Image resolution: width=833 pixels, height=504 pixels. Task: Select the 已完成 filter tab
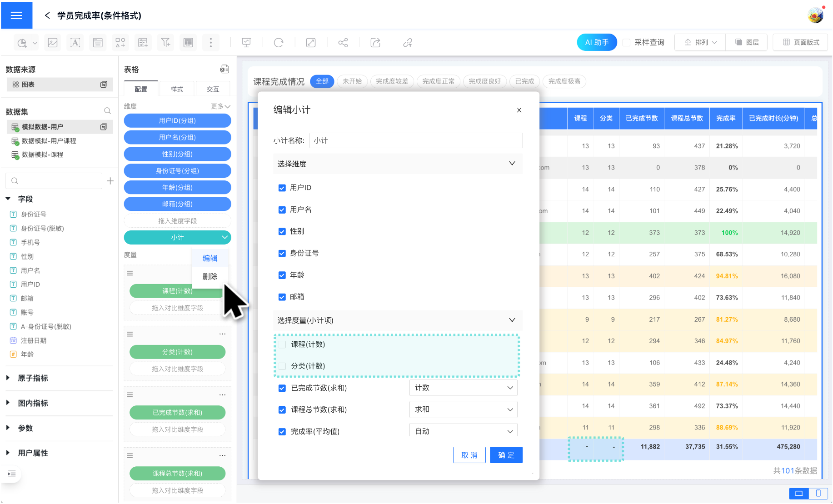(524, 81)
